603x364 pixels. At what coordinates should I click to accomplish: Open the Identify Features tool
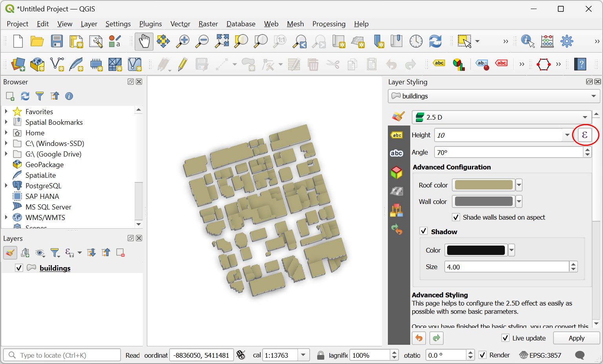click(x=527, y=41)
